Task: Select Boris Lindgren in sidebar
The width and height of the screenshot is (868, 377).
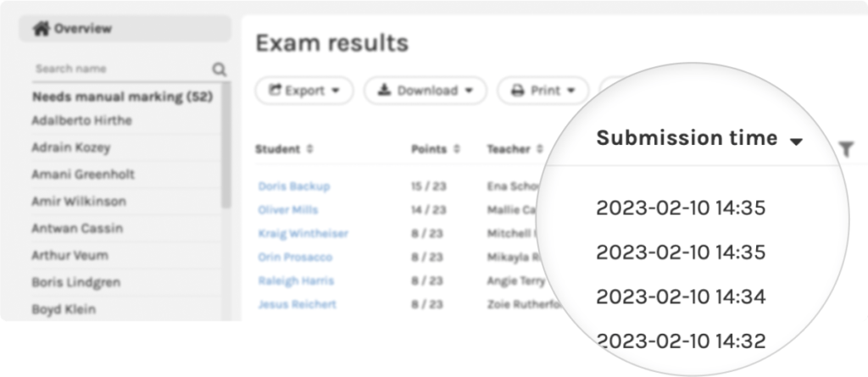Action: [75, 282]
